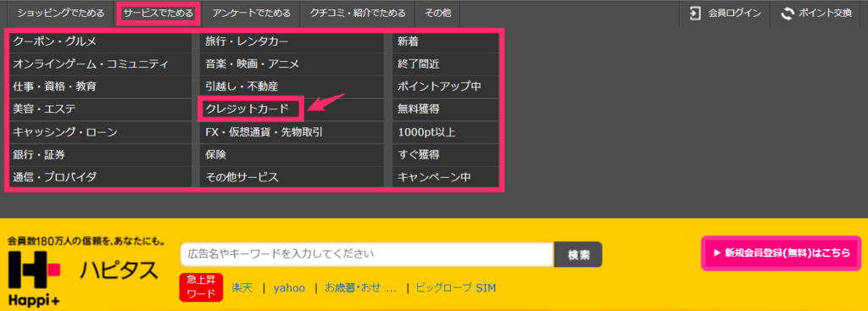Click 新規会員登録(無料)はこちら button
This screenshot has width=868, height=311.
(x=782, y=253)
